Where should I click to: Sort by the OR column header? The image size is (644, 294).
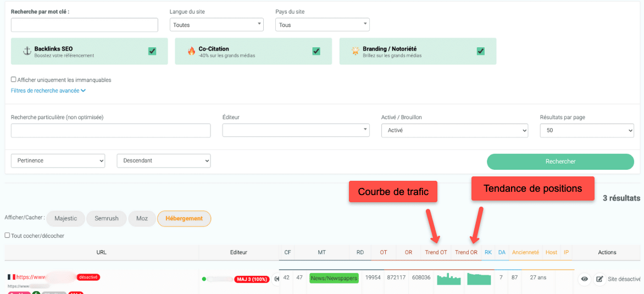point(408,253)
